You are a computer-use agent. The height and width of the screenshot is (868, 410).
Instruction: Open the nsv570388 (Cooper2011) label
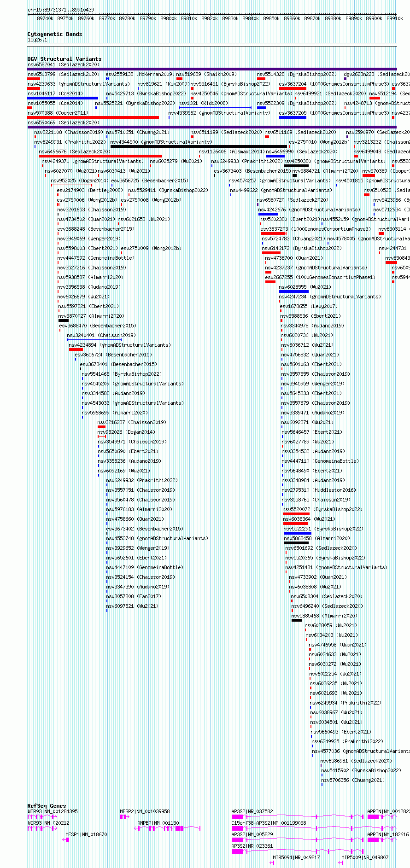[58, 113]
